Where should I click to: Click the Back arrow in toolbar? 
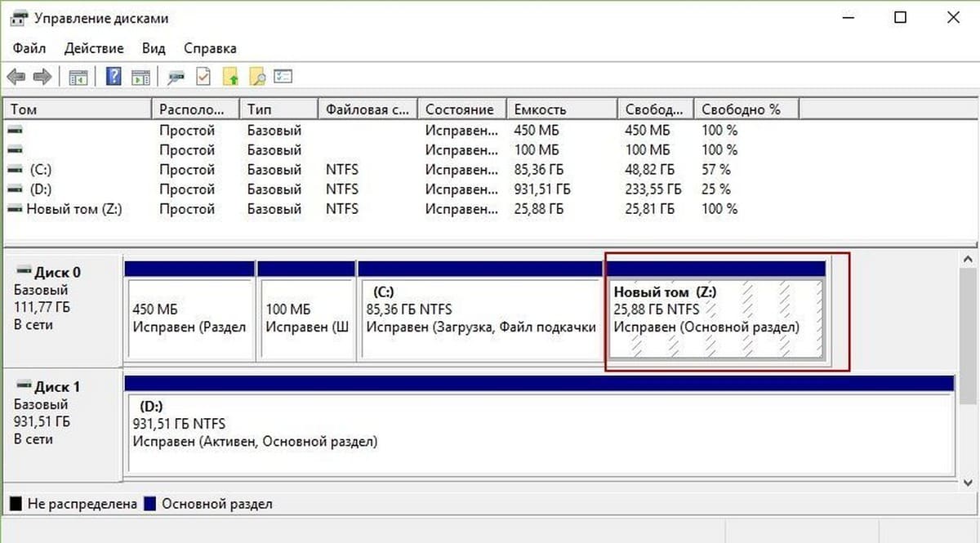point(16,77)
